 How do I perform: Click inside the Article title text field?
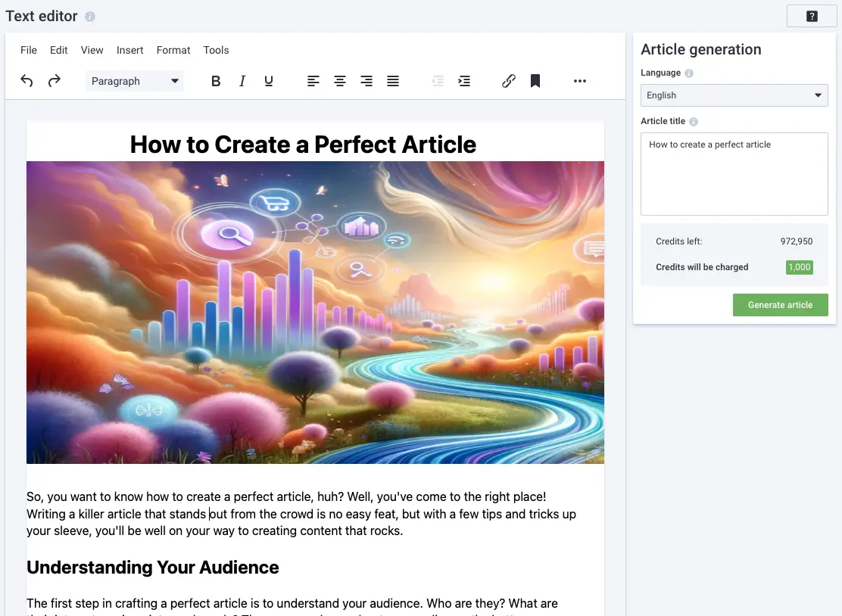pyautogui.click(x=733, y=174)
